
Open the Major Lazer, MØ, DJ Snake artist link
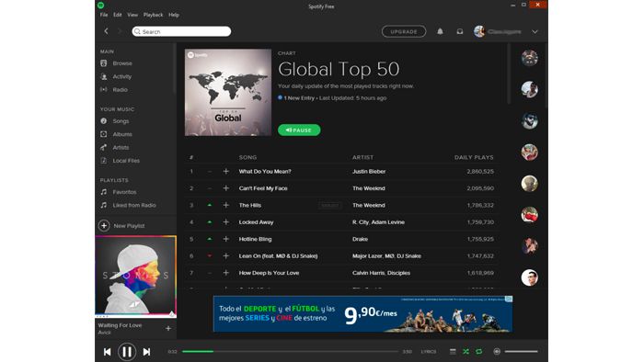pyautogui.click(x=386, y=255)
